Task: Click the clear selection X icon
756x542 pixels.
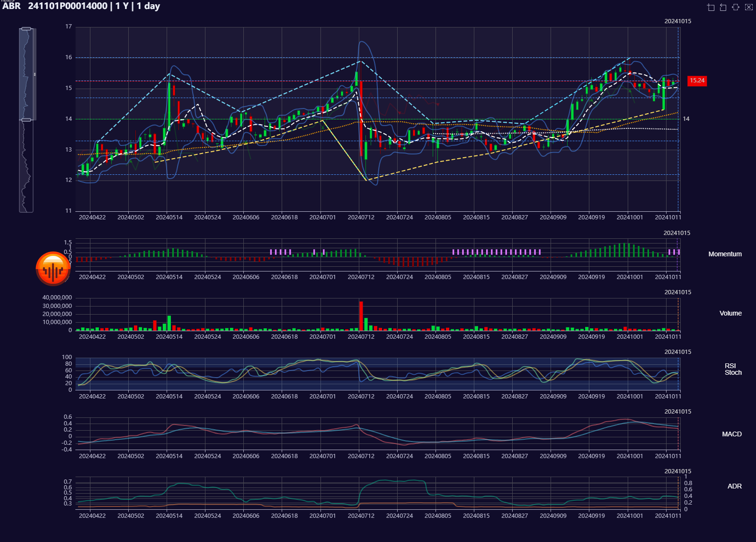Action: pos(748,7)
